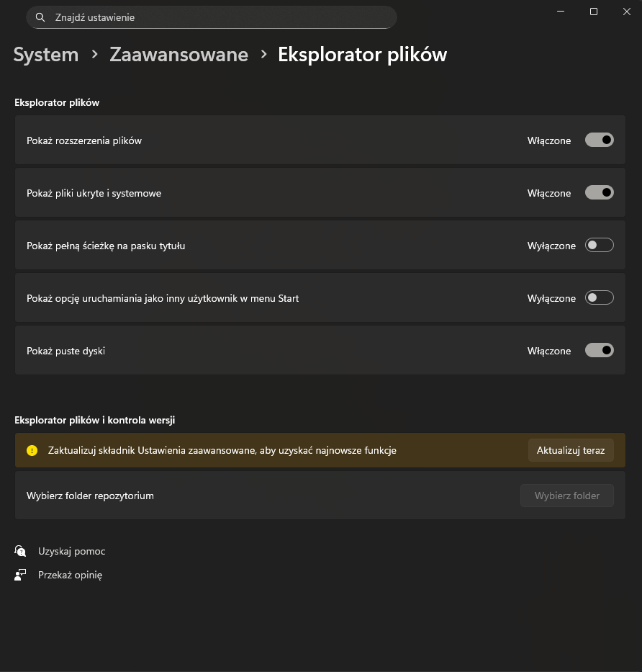Click the Wybierz folder button
The width and height of the screenshot is (642, 672).
click(x=567, y=496)
